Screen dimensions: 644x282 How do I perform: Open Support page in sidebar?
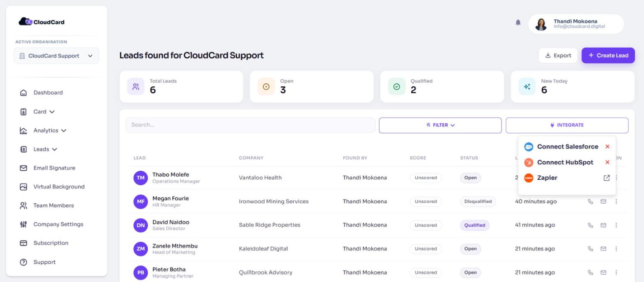point(44,262)
